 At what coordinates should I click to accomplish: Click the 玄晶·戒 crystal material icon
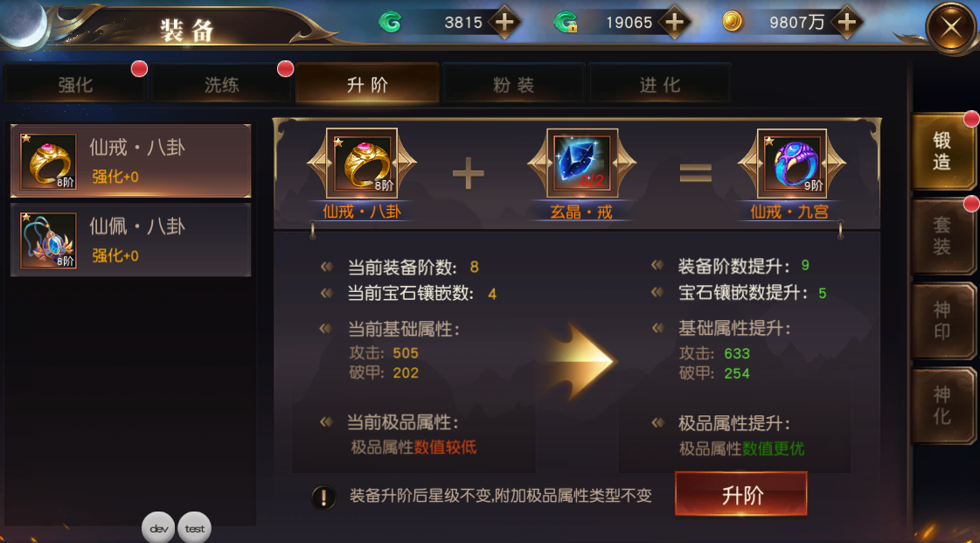582,164
